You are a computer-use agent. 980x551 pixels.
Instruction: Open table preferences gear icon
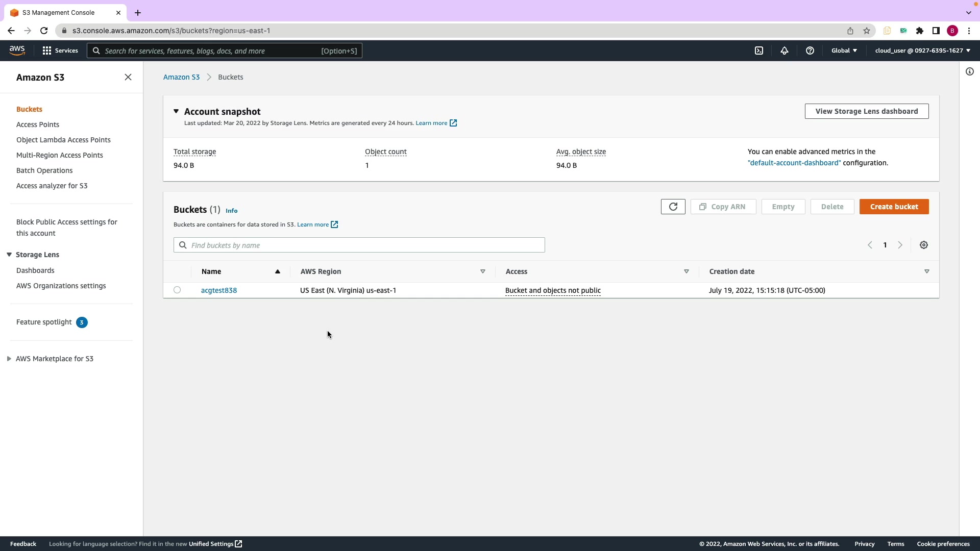923,245
